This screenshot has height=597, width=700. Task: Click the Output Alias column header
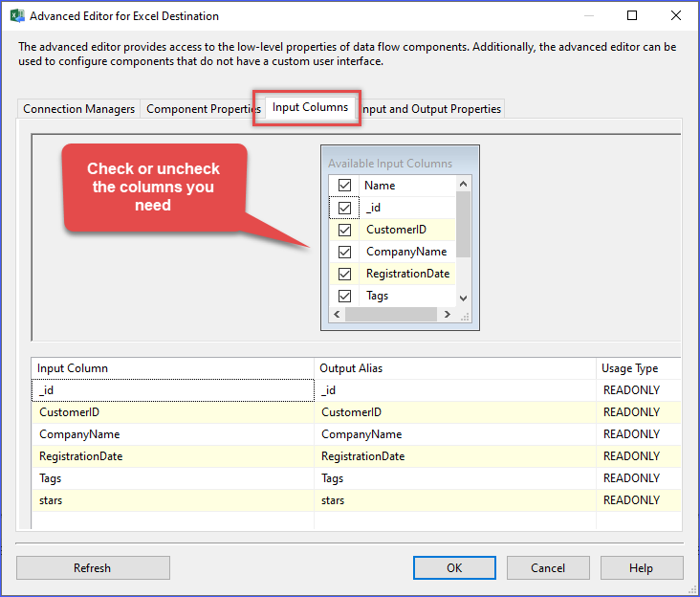click(x=455, y=368)
